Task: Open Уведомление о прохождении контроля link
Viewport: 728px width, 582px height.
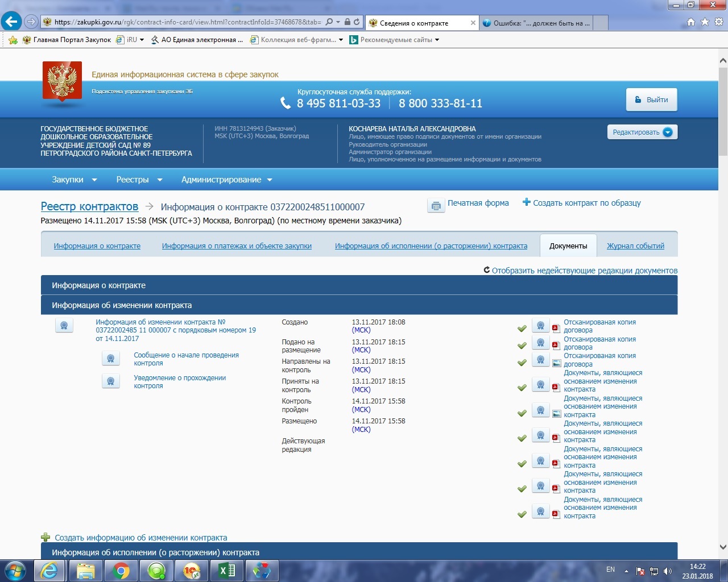Action: pos(180,382)
